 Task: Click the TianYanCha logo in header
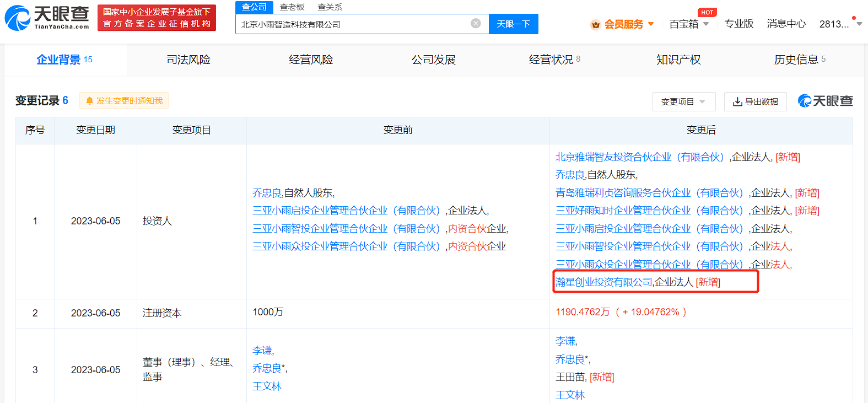[47, 18]
